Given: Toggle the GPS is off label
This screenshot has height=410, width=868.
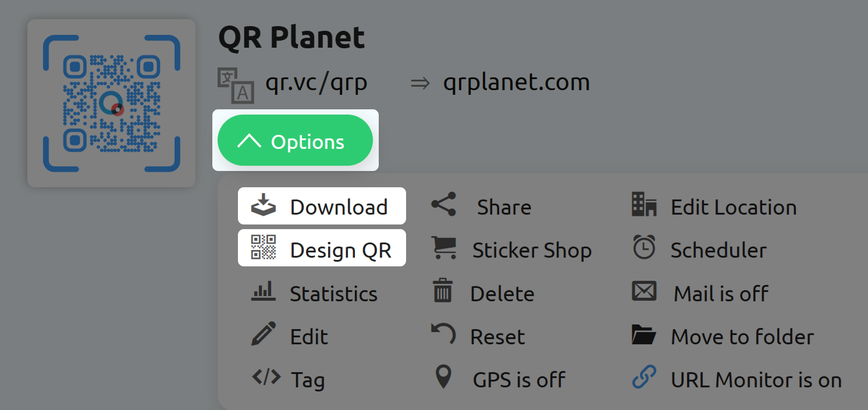Looking at the screenshot, I should point(520,380).
